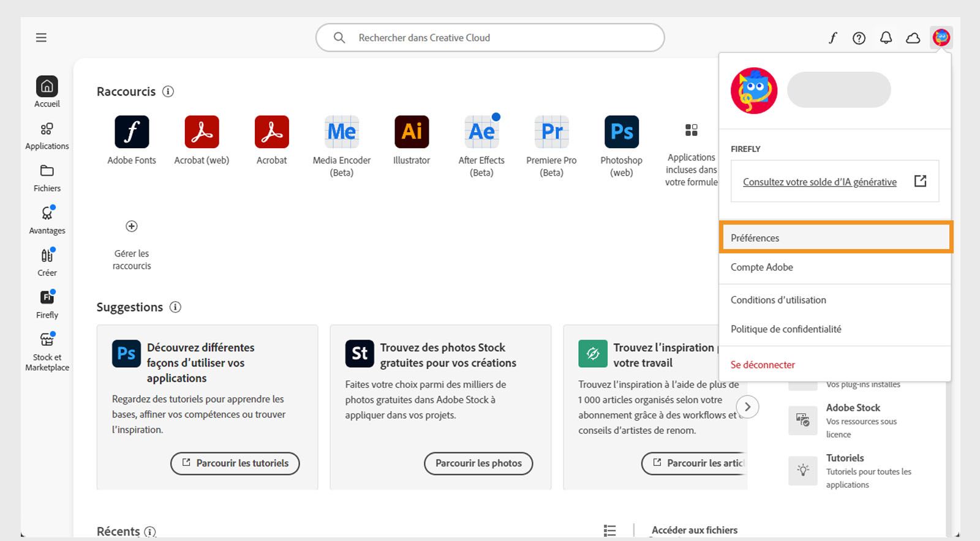Launch Photoshop (web) shortcut
The image size is (980, 541).
[x=622, y=146]
